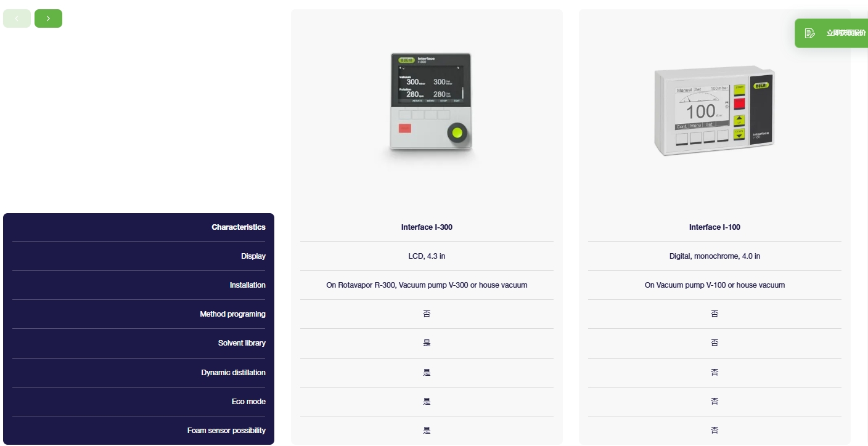Viewport: 868px width, 446px height.
Task: Click I-100 installation text about Vacuum pump V-100
Action: [714, 285]
